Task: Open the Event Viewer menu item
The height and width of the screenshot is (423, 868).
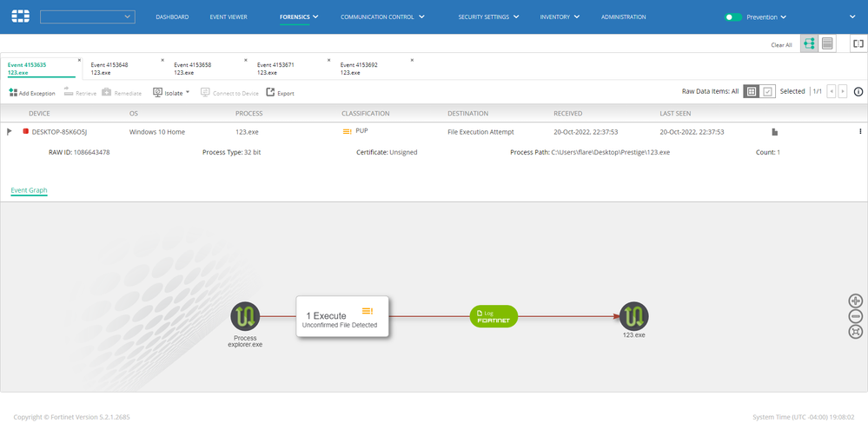Action: [229, 17]
